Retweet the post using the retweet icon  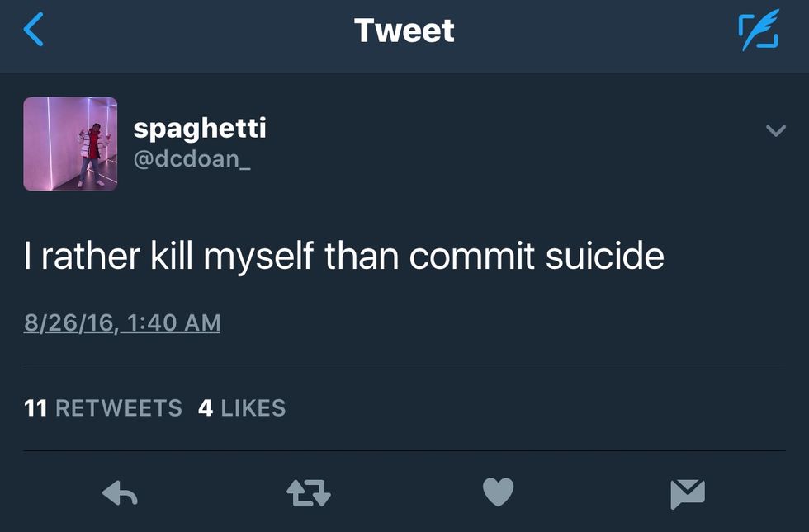coord(308,493)
